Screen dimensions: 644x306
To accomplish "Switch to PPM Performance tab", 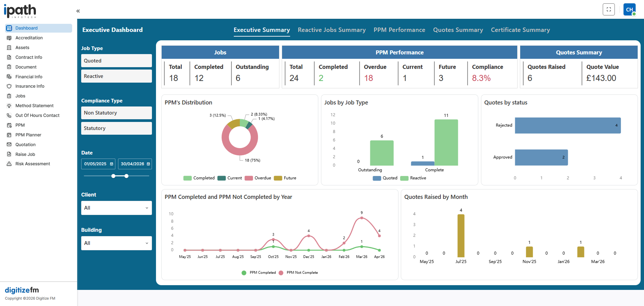I will click(399, 30).
